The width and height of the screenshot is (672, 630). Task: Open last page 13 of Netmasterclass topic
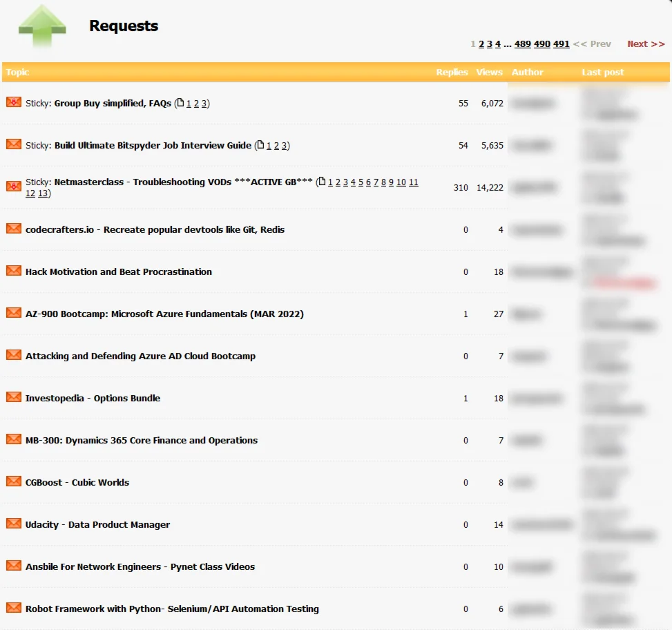tap(42, 193)
